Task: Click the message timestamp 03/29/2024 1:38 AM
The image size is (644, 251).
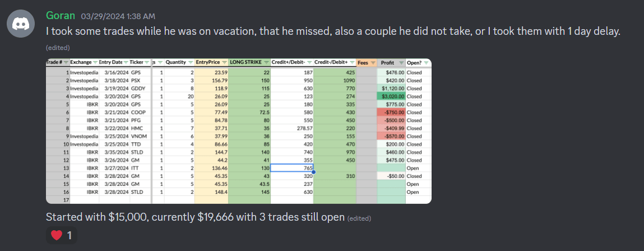Action: click(118, 16)
